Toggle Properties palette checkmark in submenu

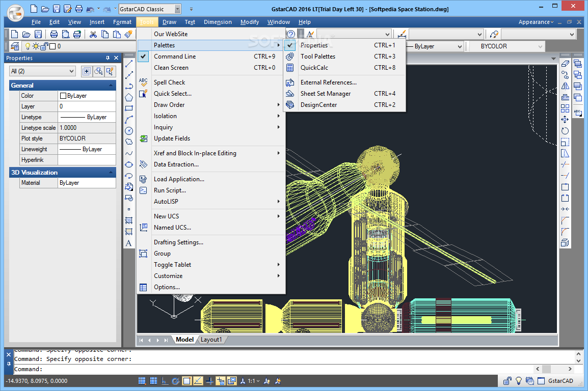[x=290, y=45]
